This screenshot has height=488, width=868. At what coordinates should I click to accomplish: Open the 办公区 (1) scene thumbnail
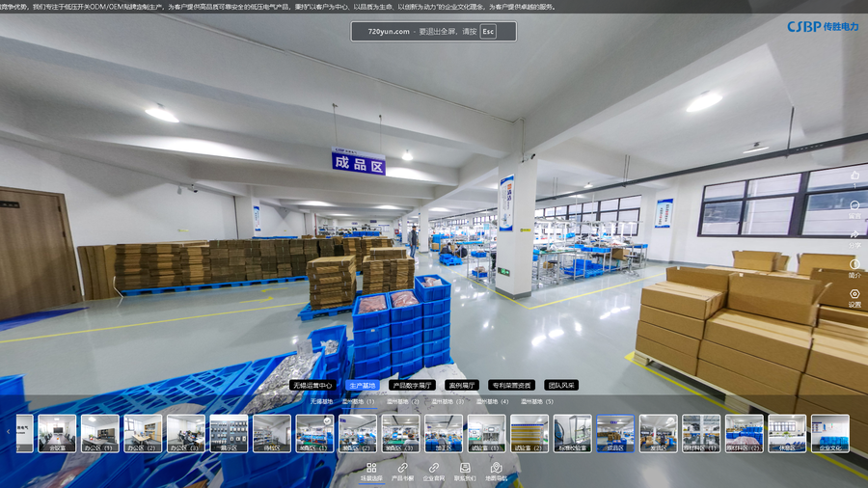coord(99,434)
